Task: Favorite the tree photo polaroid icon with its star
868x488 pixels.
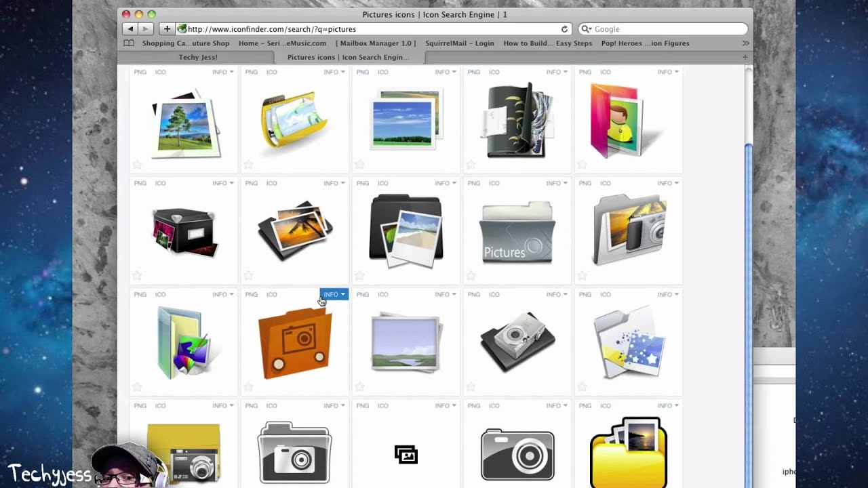Action: point(137,165)
